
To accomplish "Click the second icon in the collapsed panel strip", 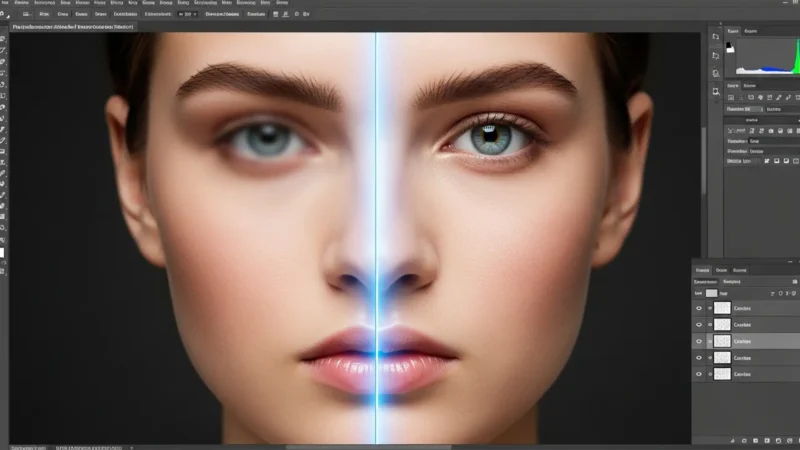I will (x=716, y=56).
